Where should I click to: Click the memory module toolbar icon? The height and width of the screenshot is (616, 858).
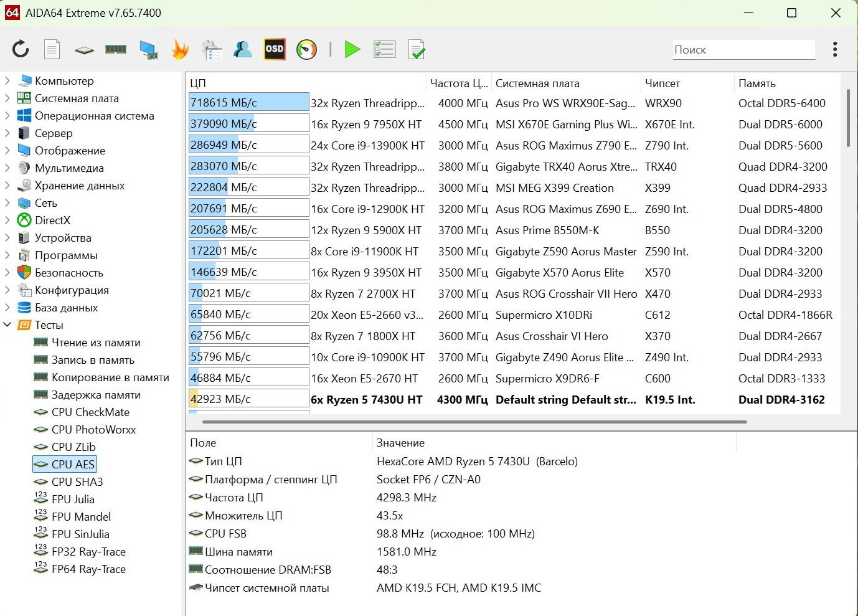(116, 49)
